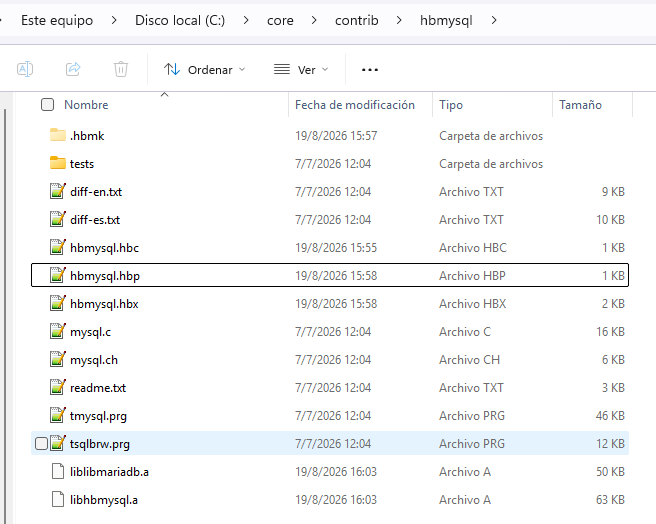
Task: Click the hbmysql.hbx file icon
Action: click(x=58, y=303)
